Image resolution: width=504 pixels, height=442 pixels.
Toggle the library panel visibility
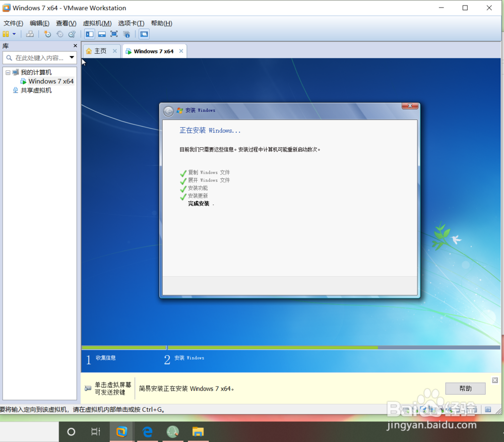89,34
